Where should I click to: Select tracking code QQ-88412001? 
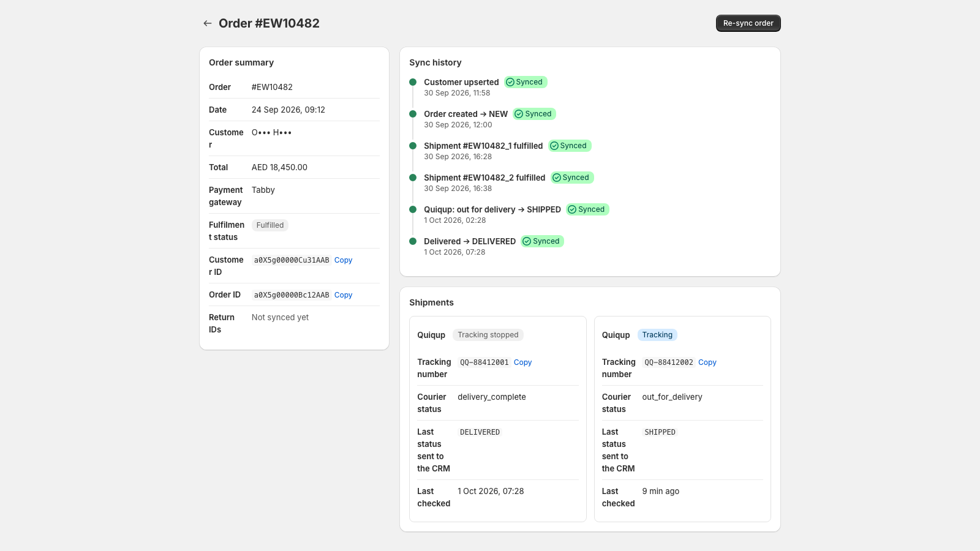pyautogui.click(x=484, y=362)
